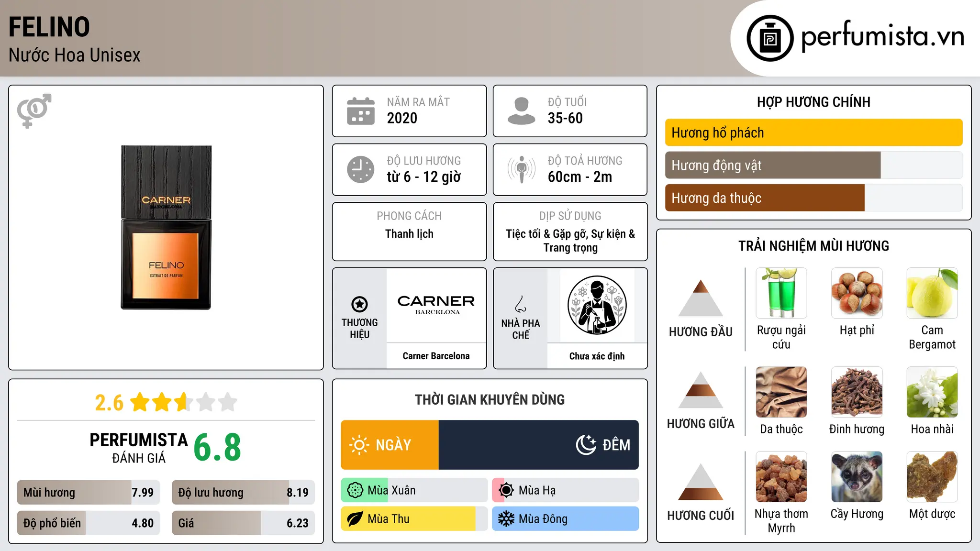Viewport: 980px width, 551px height.
Task: Click the launch year value 2020
Action: click(x=402, y=118)
